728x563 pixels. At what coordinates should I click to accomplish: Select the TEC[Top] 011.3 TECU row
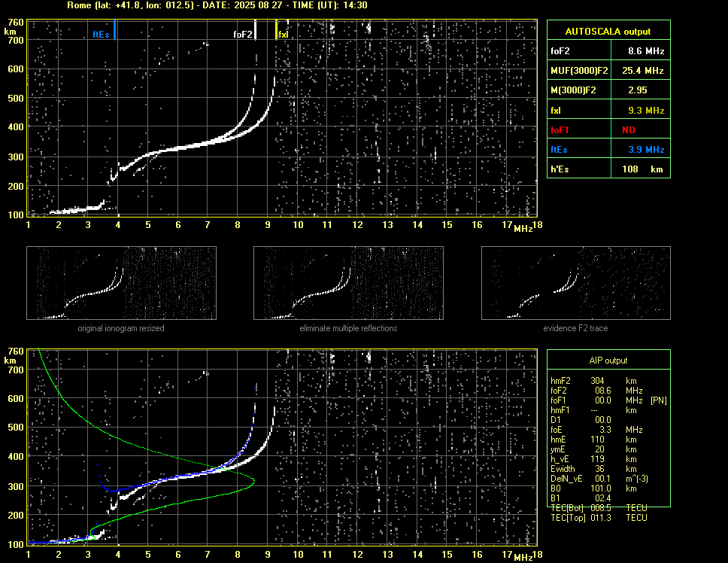pos(599,518)
